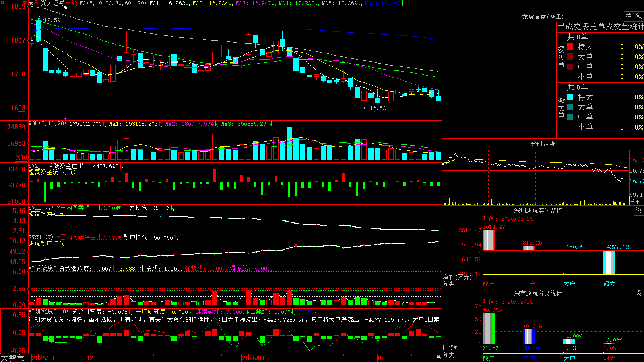
Task: Click the 大户 cyan bar showing 8.83
Action: [569, 342]
